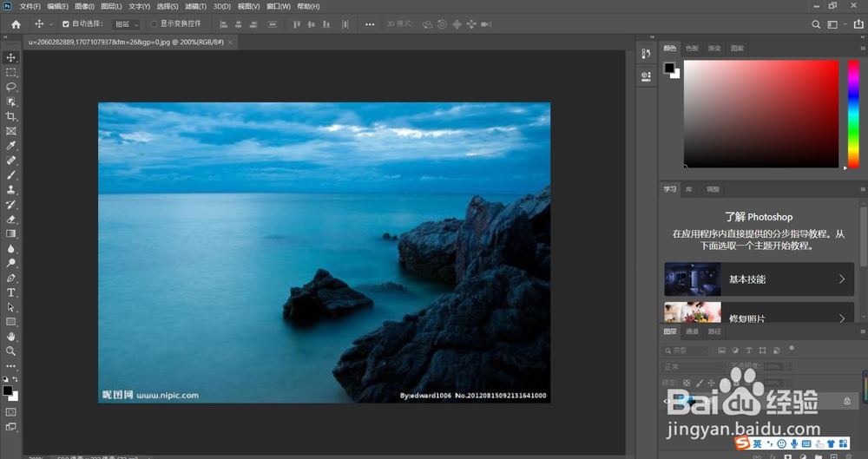This screenshot has width=868, height=459.
Task: Select the Frame tool
Action: (x=11, y=131)
